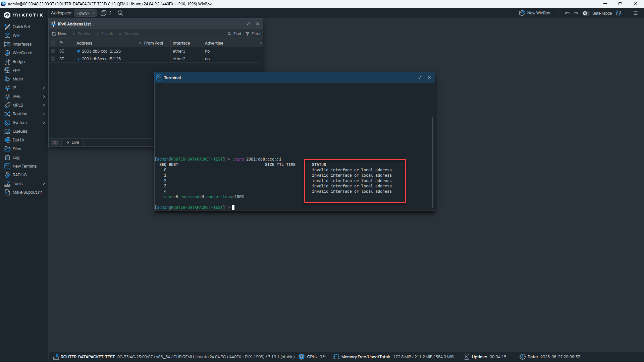Click the New WinBox icon
Screen dimensions: 644x362
(522, 13)
